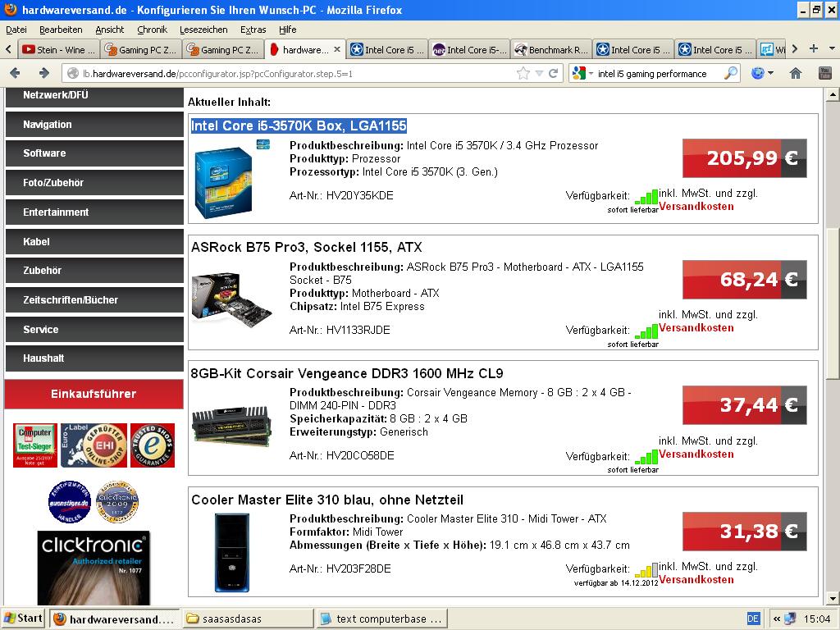
Task: Open the Netzwerk/DFÜ category
Action: point(94,97)
